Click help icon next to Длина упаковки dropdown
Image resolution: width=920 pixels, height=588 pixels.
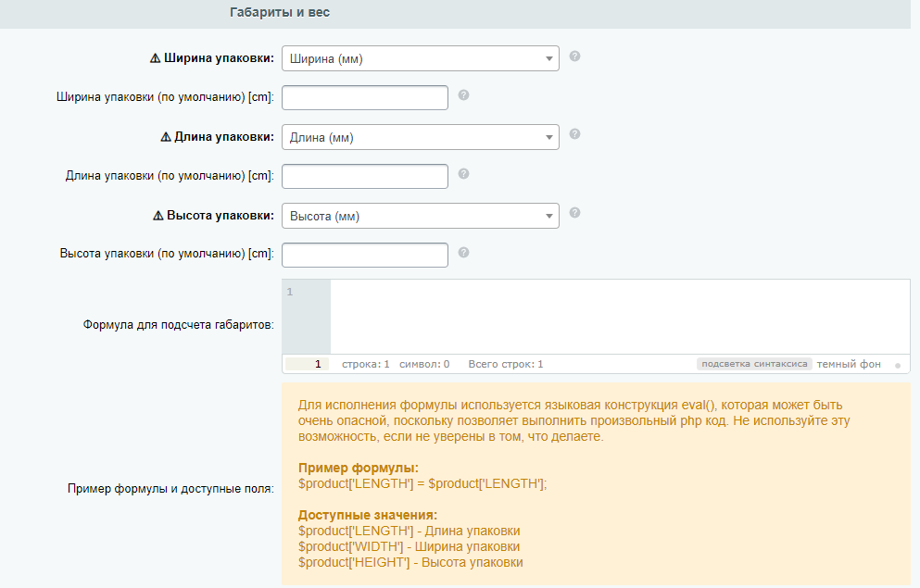pyautogui.click(x=575, y=134)
